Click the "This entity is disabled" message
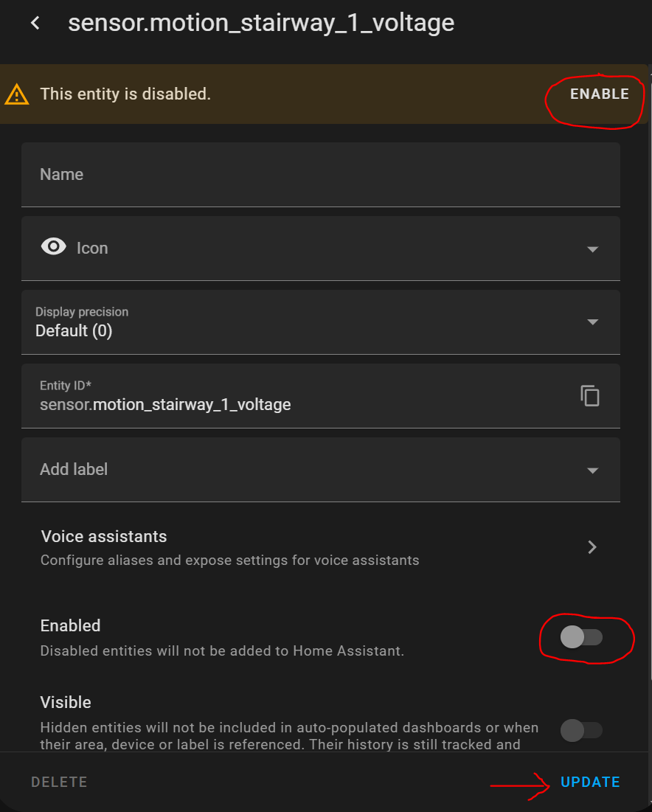Image resolution: width=652 pixels, height=812 pixels. point(125,94)
